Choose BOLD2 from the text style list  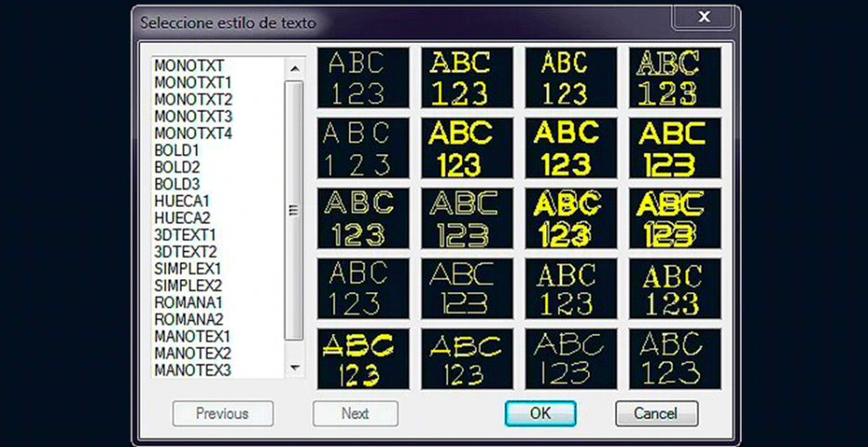coord(177,167)
